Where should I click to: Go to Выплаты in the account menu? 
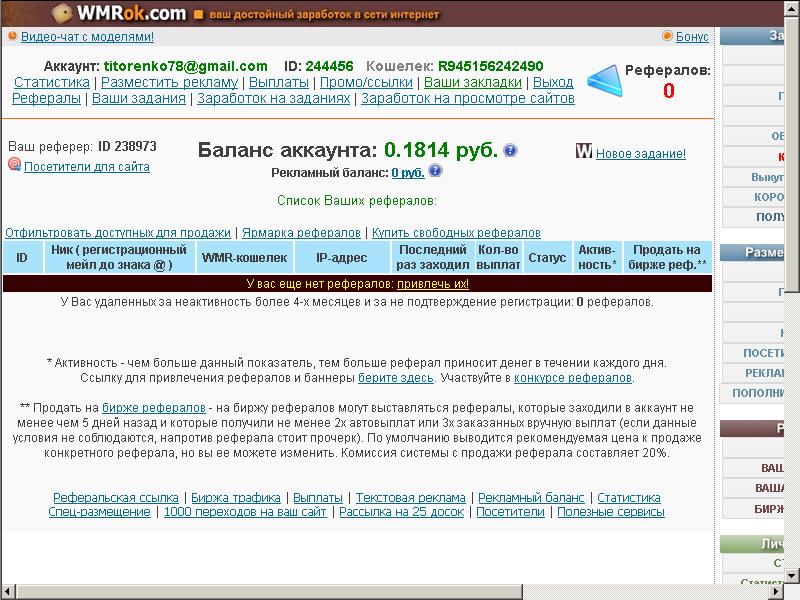pyautogui.click(x=279, y=82)
